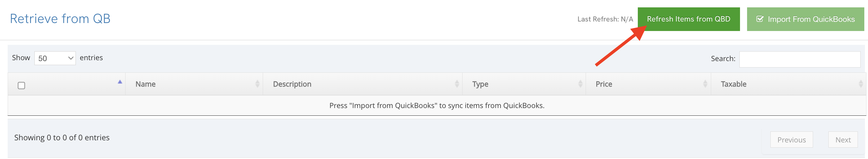This screenshot has width=868, height=159.
Task: Go to the Next page
Action: coord(843,140)
